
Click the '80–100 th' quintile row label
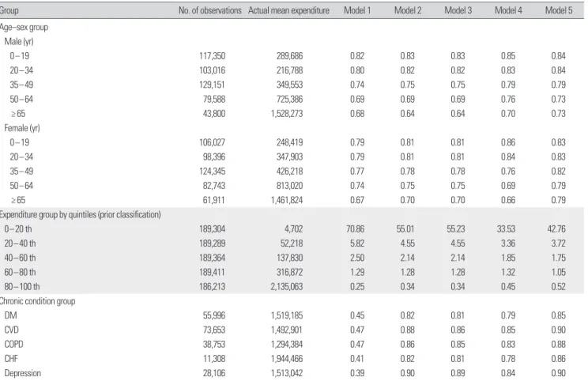click(x=22, y=287)
